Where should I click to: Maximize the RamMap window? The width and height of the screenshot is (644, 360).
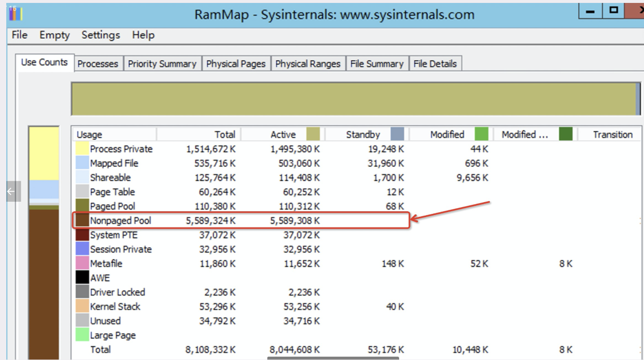point(613,10)
